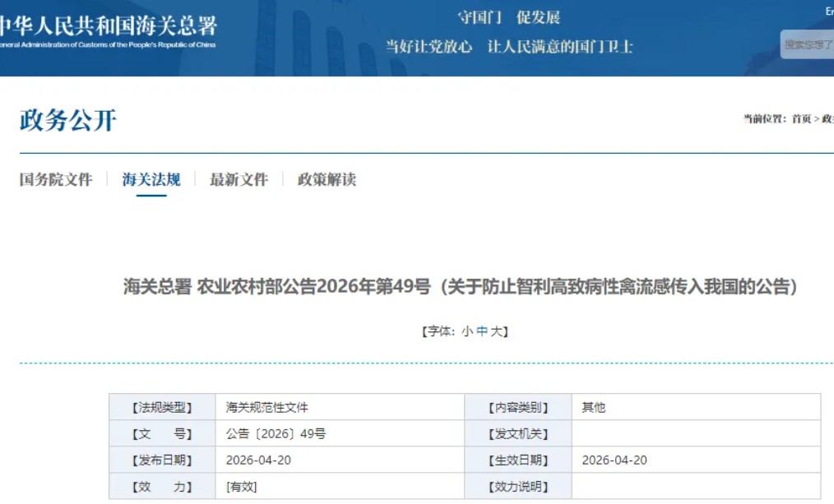The height and width of the screenshot is (504, 834).
Task: Set font size to large (大)
Action: 496,331
